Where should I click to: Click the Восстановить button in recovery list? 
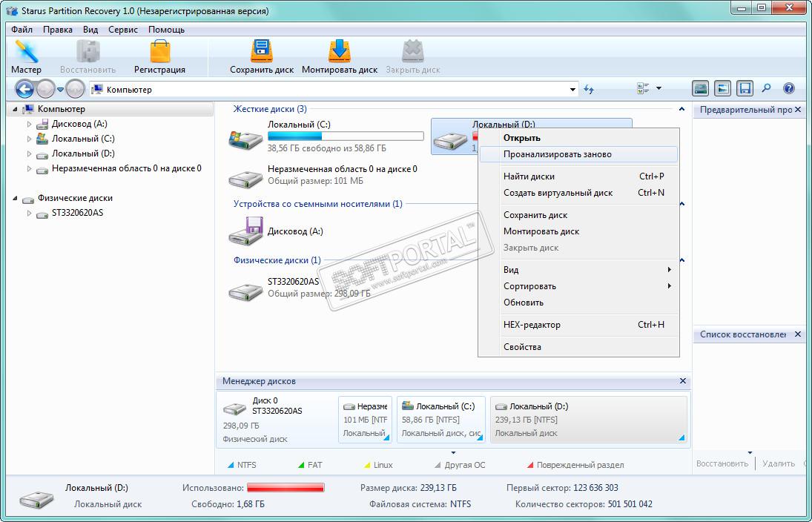[x=722, y=463]
